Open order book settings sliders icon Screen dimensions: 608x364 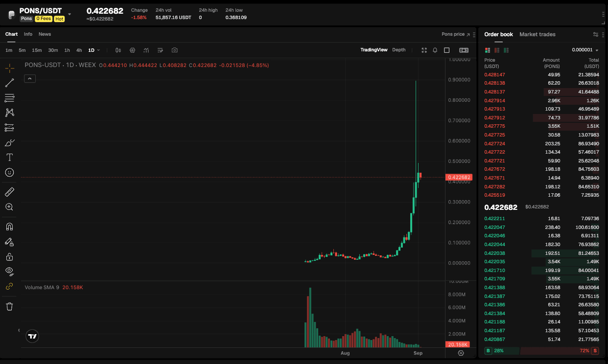tap(596, 34)
